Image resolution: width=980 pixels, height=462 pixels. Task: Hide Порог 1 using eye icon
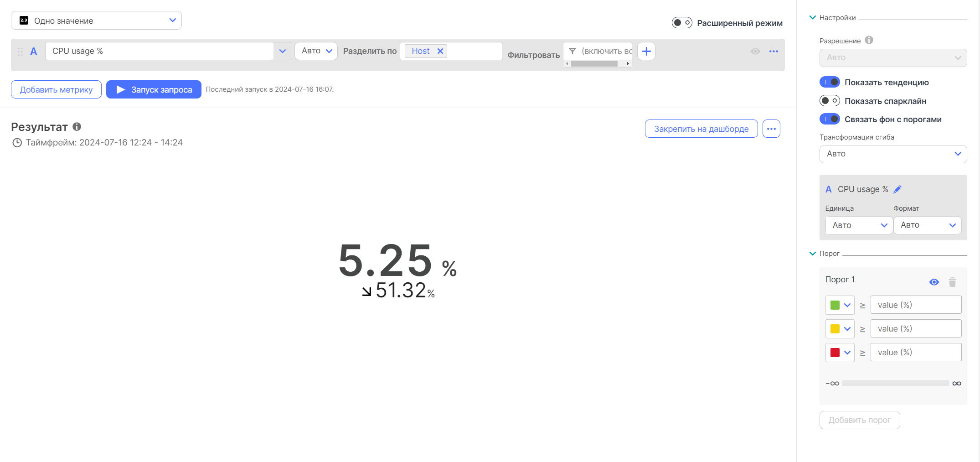pyautogui.click(x=934, y=282)
